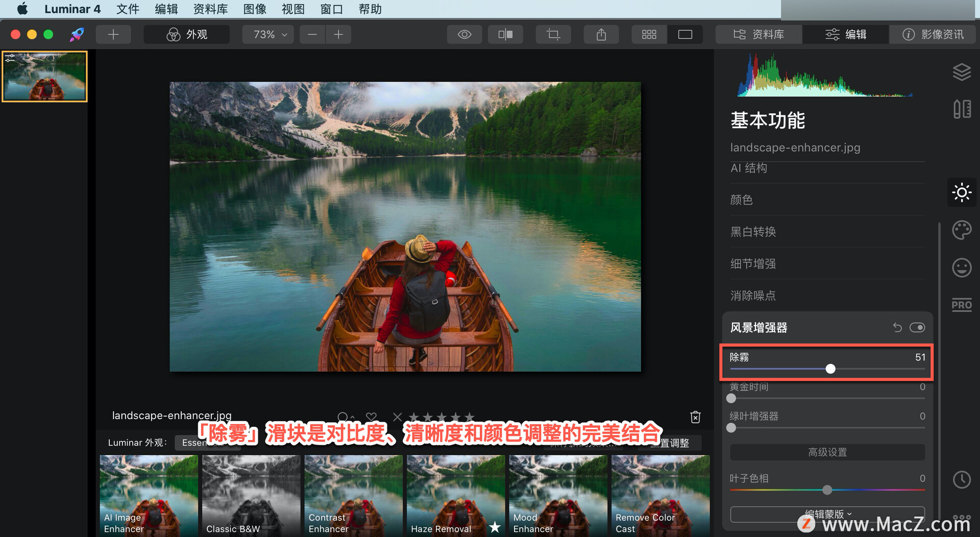The image size is (980, 537).
Task: Open the 资料库 menu in menu bar
Action: pos(210,9)
